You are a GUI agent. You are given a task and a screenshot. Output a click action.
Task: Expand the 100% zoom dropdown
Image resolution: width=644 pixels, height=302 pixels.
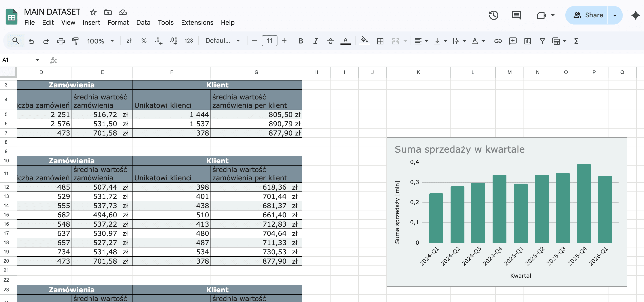click(x=100, y=41)
